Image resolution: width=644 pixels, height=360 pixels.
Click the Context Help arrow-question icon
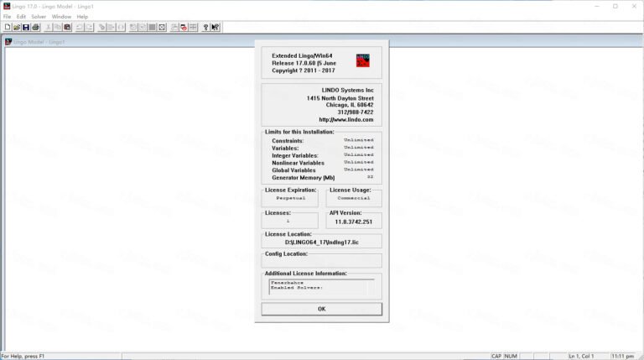tap(216, 27)
